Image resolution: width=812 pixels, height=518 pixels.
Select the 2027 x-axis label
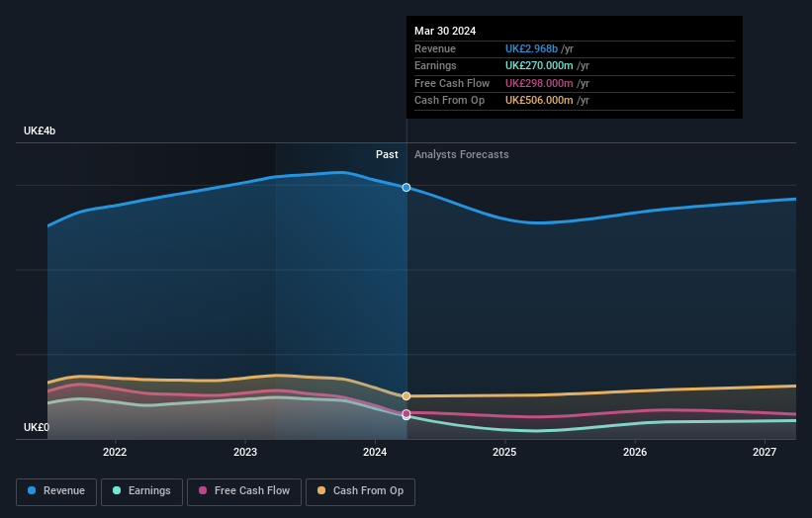tap(765, 452)
